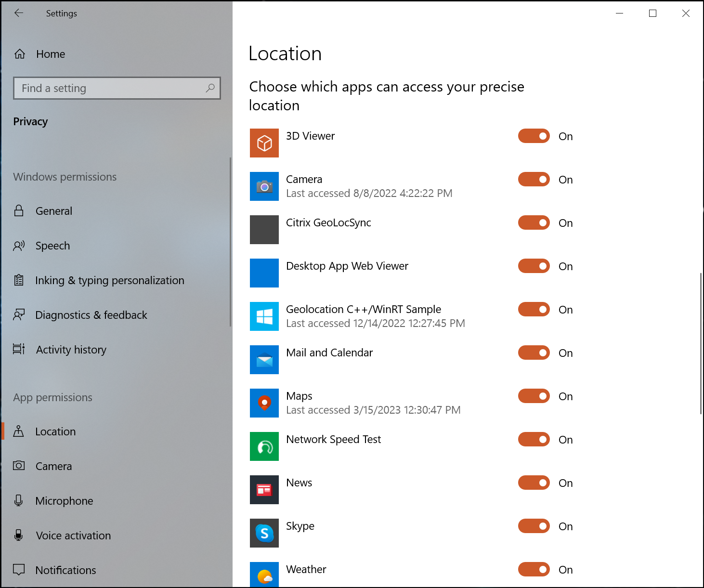Click the Activity history icon
This screenshot has width=704, height=588.
point(18,349)
